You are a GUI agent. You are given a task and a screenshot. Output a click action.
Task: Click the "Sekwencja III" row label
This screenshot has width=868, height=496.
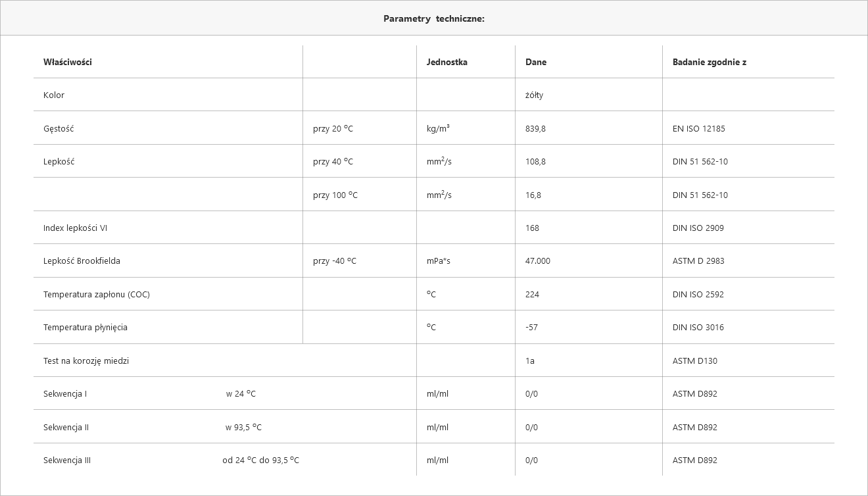pos(67,460)
